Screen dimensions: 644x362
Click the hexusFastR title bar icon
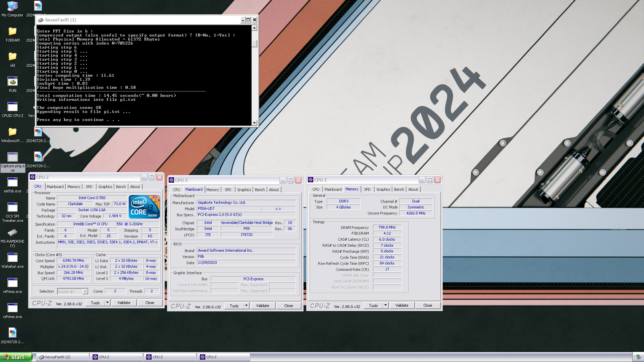point(41,20)
